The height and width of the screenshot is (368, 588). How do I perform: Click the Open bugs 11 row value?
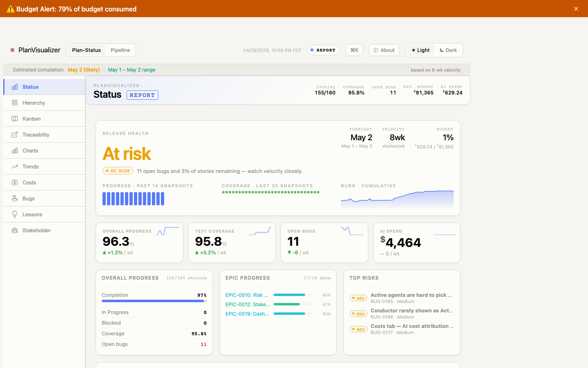(203, 344)
